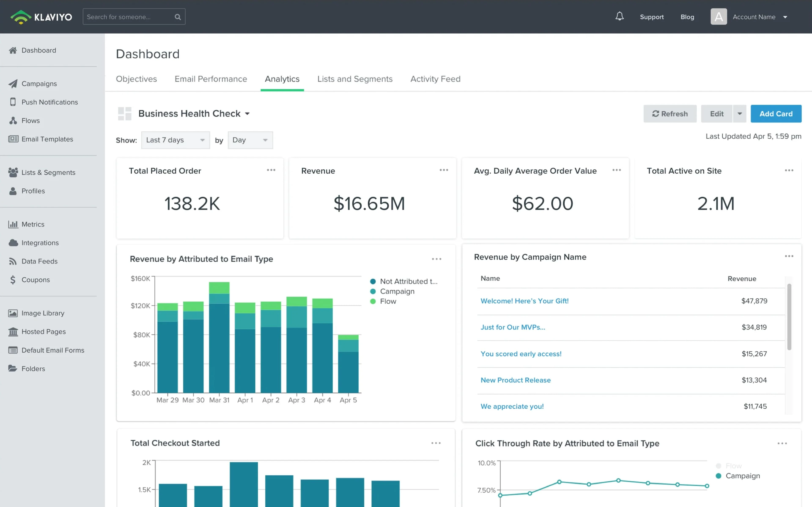
Task: Open Flows from sidebar icon
Action: pos(13,121)
